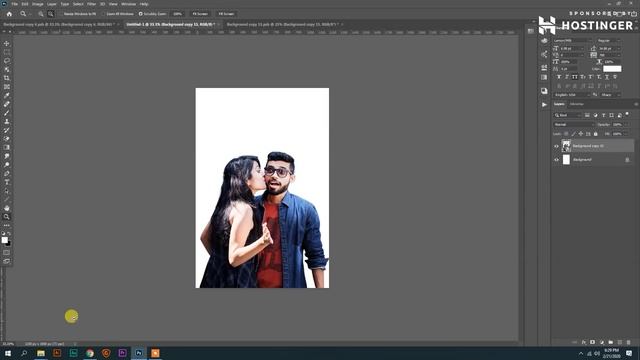
Task: Open Photoshop from the Windows taskbar
Action: (x=139, y=353)
